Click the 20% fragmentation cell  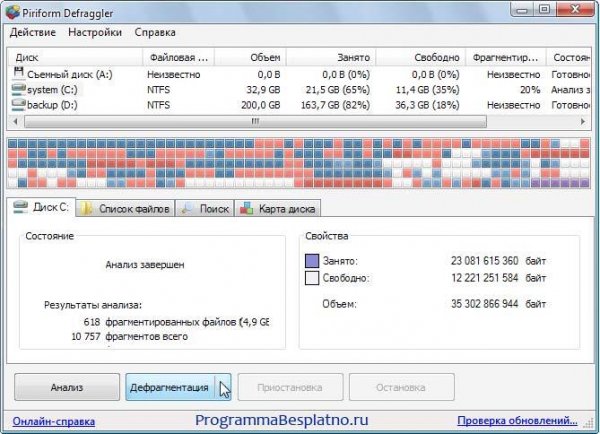530,90
